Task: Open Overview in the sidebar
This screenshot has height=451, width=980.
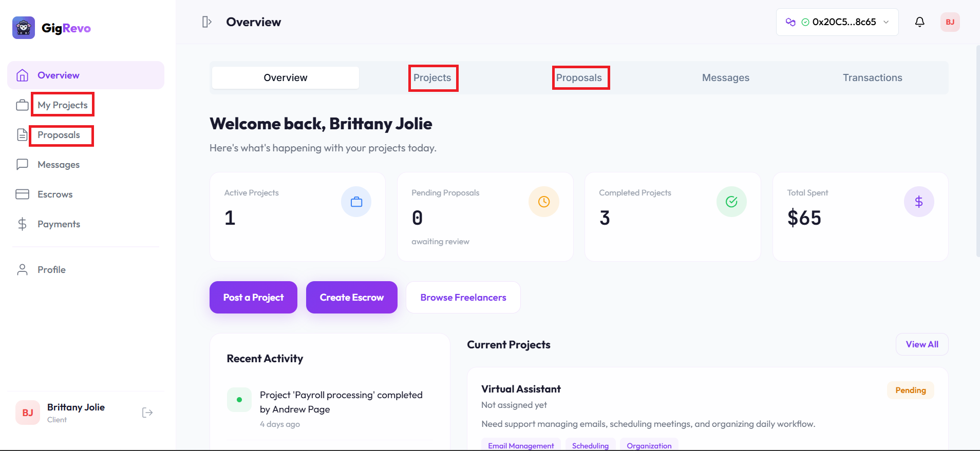Action: pyautogui.click(x=86, y=75)
